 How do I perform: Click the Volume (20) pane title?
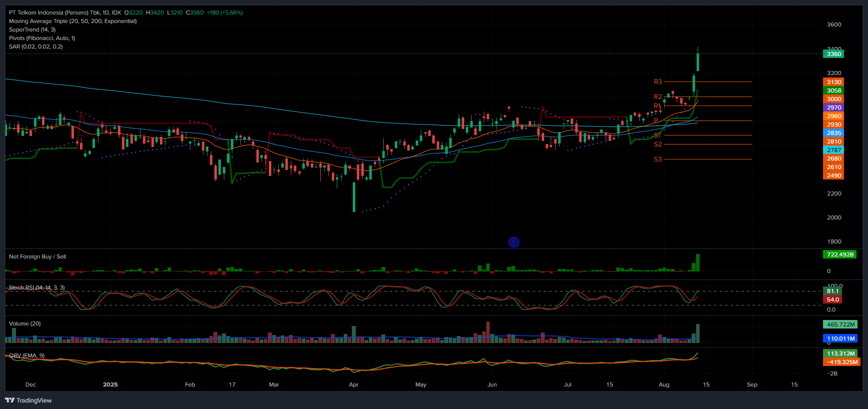pos(25,323)
